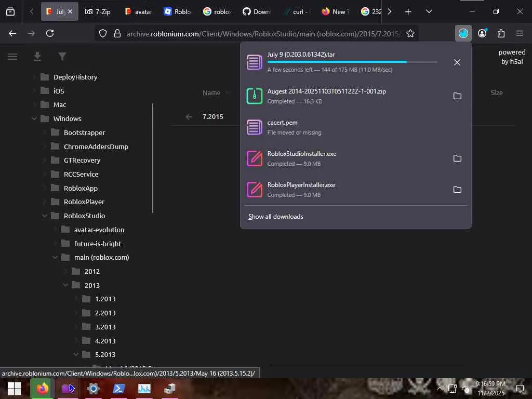Open the notification center icon
This screenshot has width=532, height=399.
click(520, 389)
